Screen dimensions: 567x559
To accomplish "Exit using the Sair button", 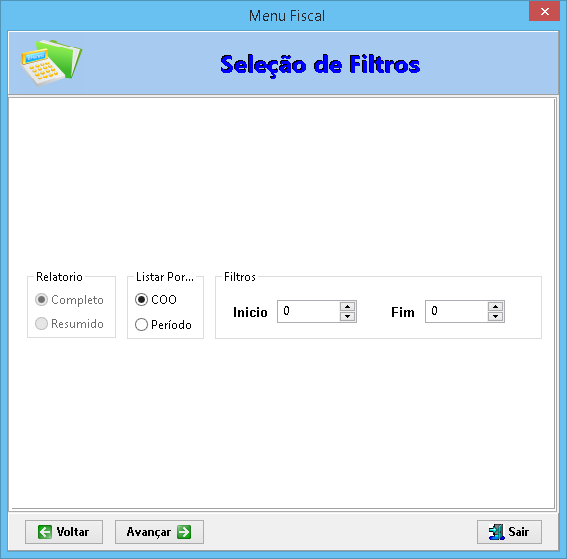I will pos(510,532).
